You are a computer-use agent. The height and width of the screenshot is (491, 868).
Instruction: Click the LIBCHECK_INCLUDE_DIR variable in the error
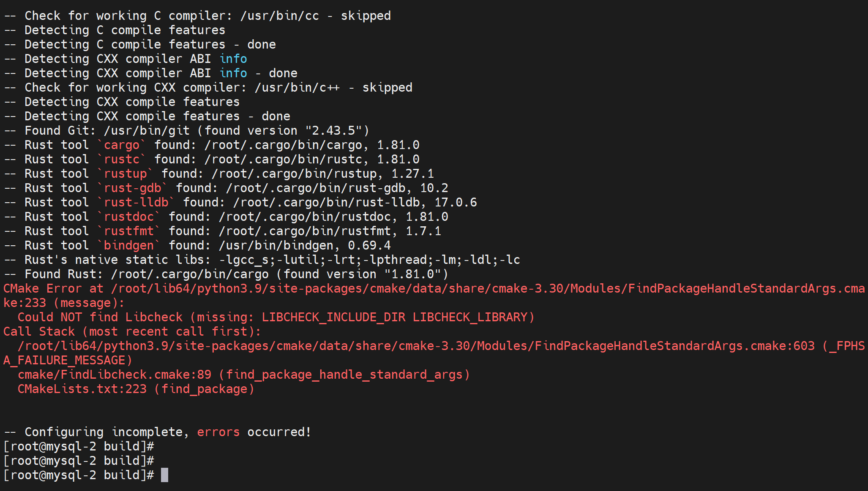pyautogui.click(x=333, y=317)
